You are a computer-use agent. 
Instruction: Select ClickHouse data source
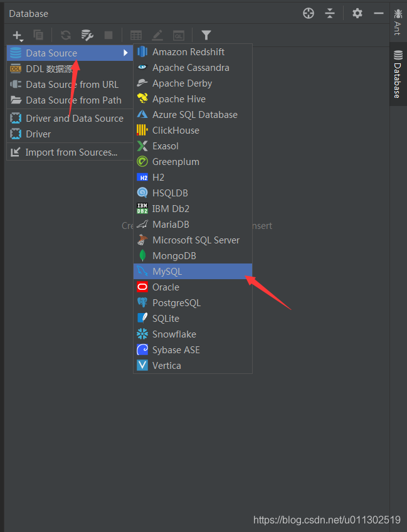[x=193, y=130]
